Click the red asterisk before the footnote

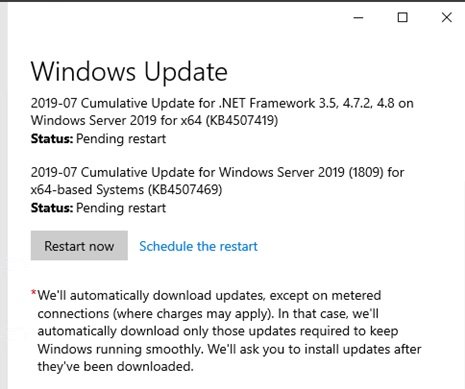pos(34,293)
